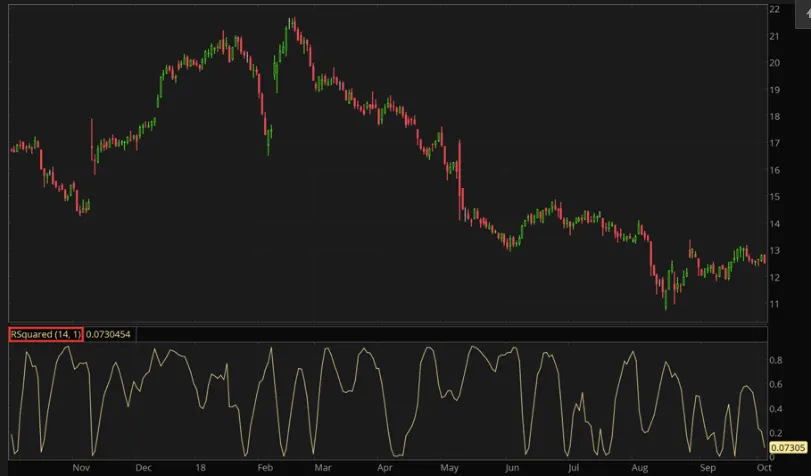811x476 pixels.
Task: Click the 12 price axis label
Action: point(774,277)
